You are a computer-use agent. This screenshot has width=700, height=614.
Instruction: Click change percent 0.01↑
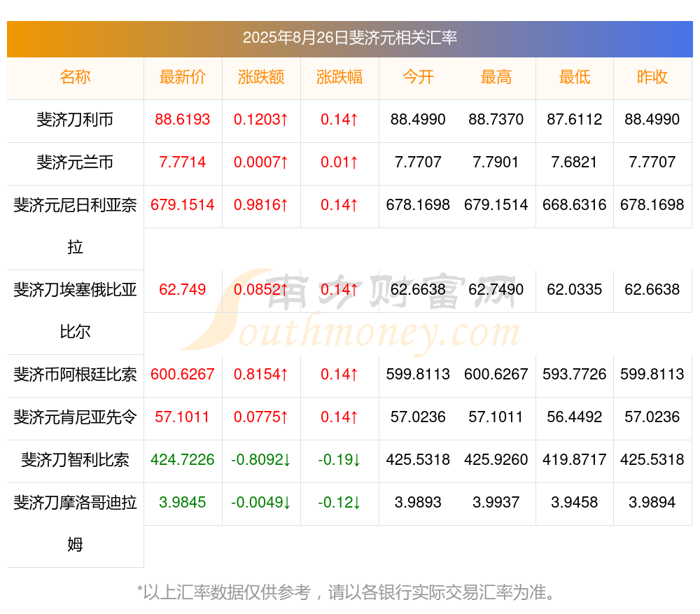coord(339,162)
